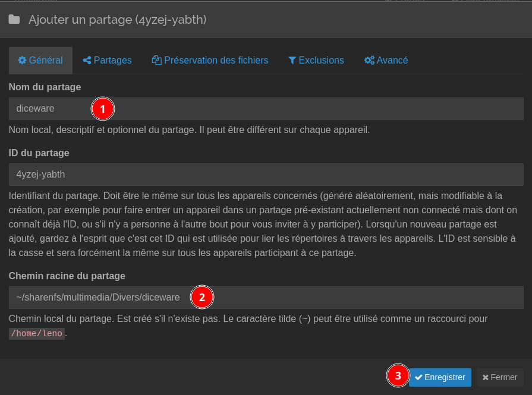The width and height of the screenshot is (532, 395).
Task: Click the copy icon on Préservation des fichiers
Action: [156, 60]
